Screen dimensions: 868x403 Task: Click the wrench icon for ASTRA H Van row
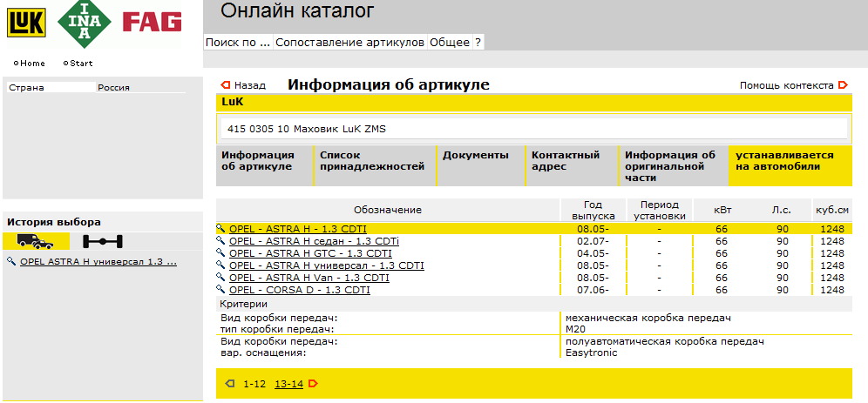point(220,277)
